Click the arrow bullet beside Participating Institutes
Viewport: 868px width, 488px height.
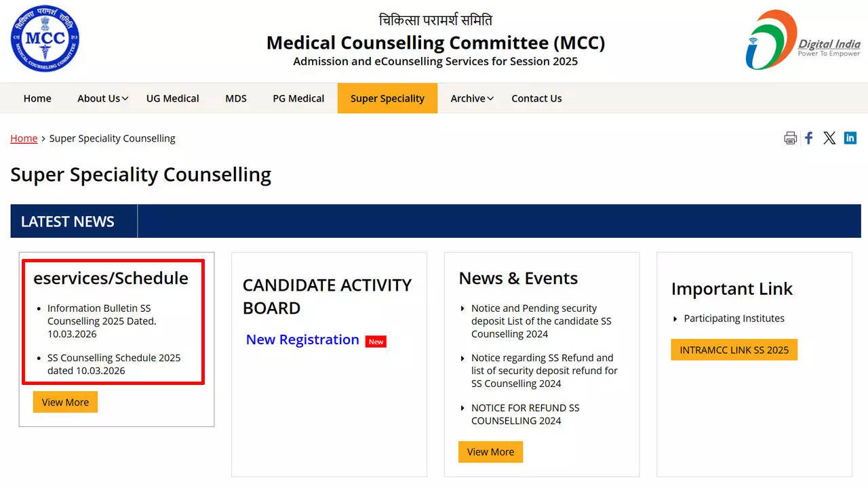tap(675, 318)
